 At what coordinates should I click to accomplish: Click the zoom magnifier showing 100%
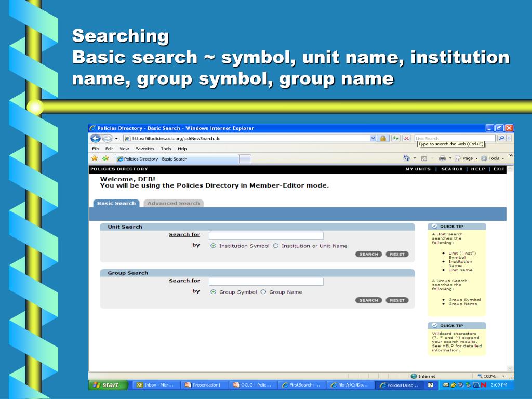tap(480, 376)
